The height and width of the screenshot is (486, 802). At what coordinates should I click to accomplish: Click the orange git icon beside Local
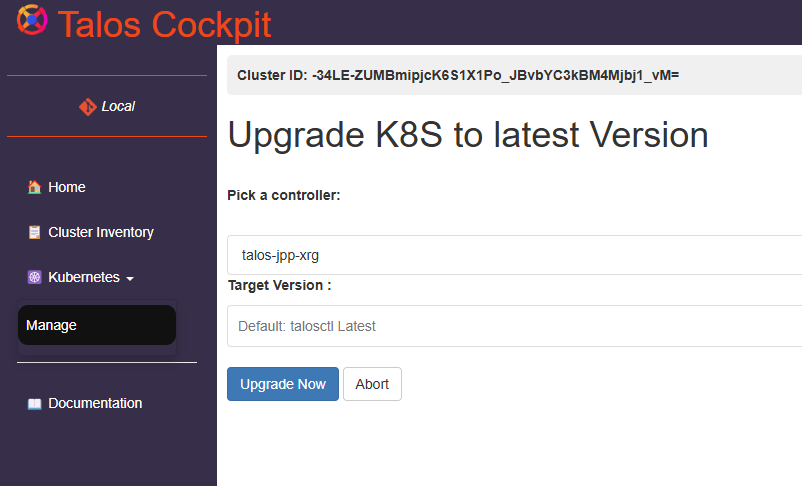pos(87,106)
